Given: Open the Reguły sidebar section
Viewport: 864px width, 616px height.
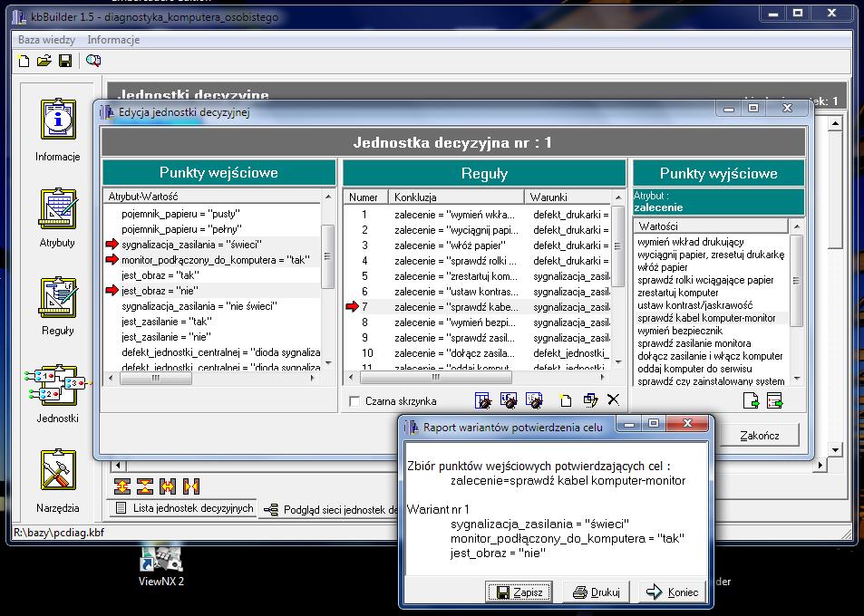Looking at the screenshot, I should pyautogui.click(x=58, y=305).
